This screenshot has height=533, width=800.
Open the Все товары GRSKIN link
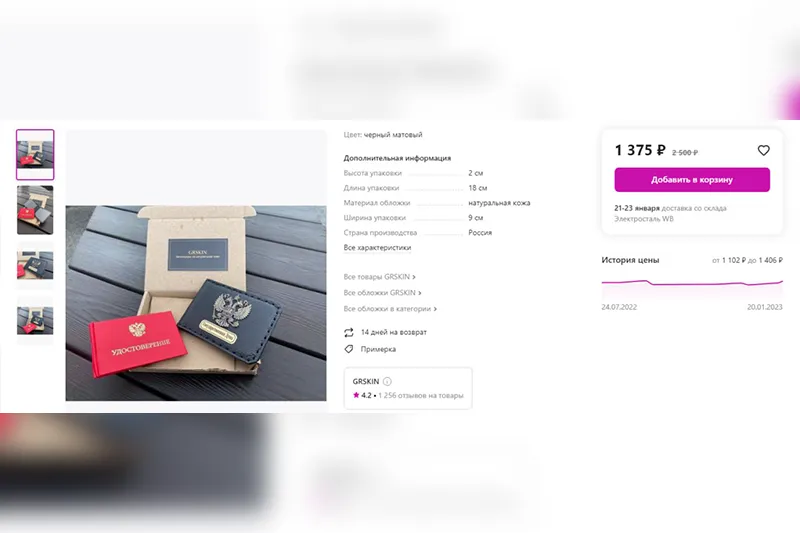pyautogui.click(x=379, y=276)
